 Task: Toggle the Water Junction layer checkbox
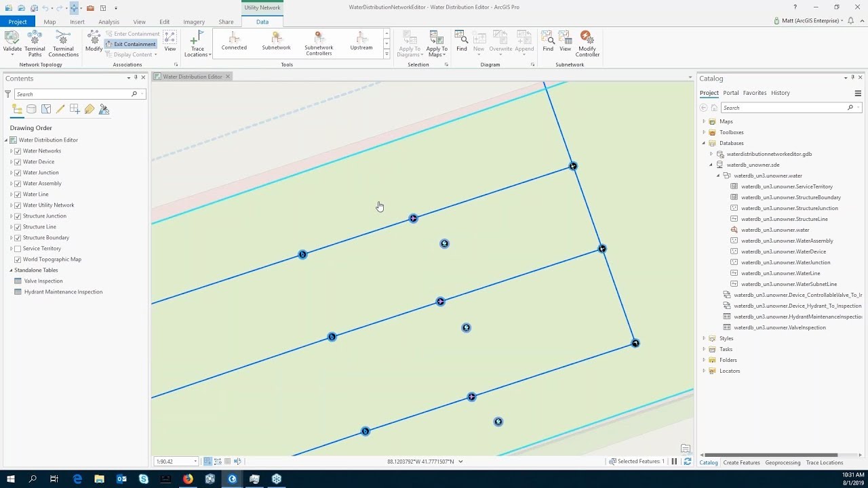click(x=18, y=173)
